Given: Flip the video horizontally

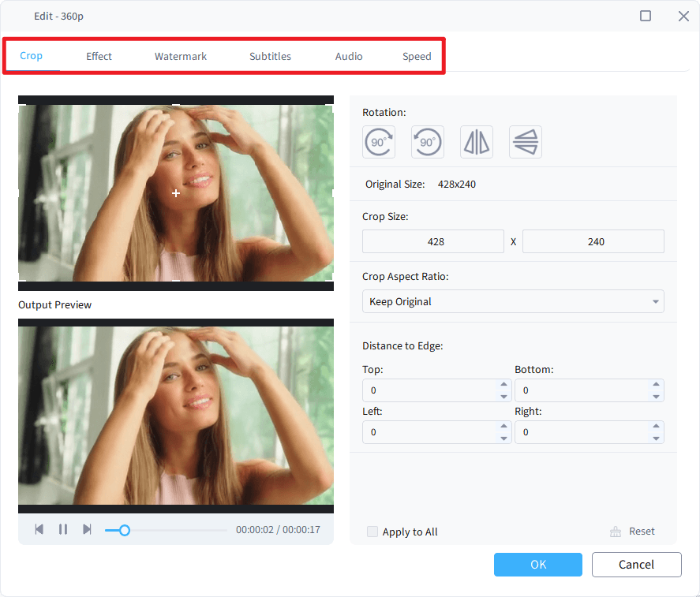Looking at the screenshot, I should pyautogui.click(x=477, y=142).
